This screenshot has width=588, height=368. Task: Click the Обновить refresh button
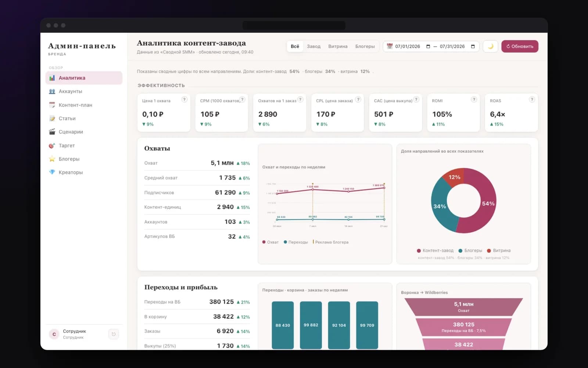[520, 46]
